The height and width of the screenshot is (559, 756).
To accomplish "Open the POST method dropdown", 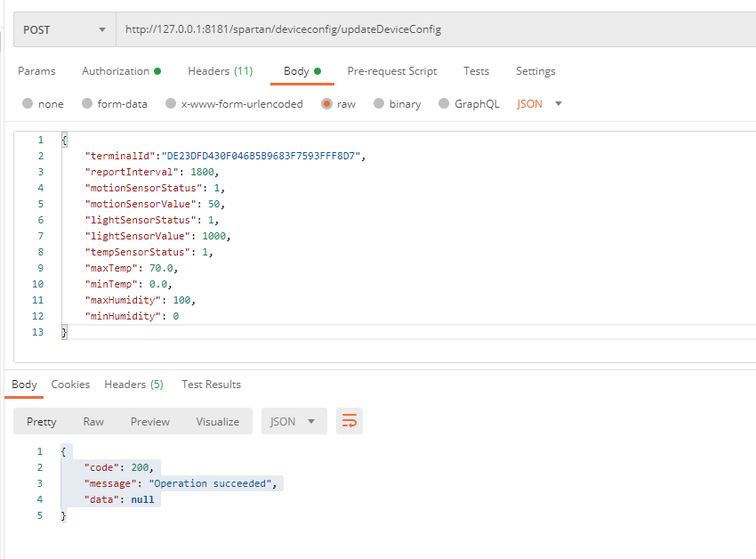I will click(x=64, y=29).
